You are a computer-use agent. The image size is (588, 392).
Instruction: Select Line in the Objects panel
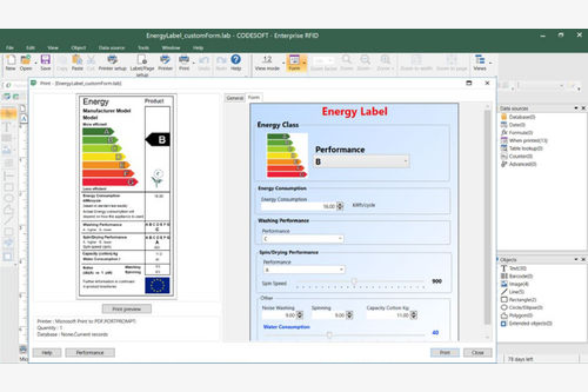click(513, 292)
